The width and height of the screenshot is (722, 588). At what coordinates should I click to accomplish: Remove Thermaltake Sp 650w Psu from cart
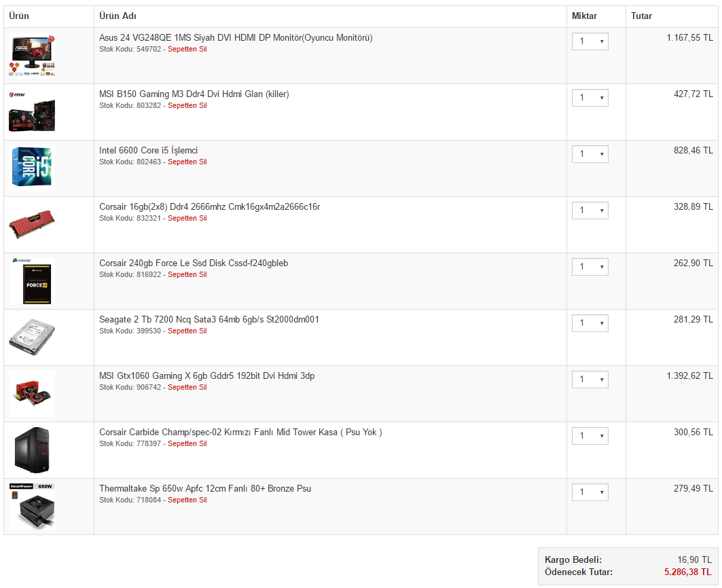[x=187, y=500]
